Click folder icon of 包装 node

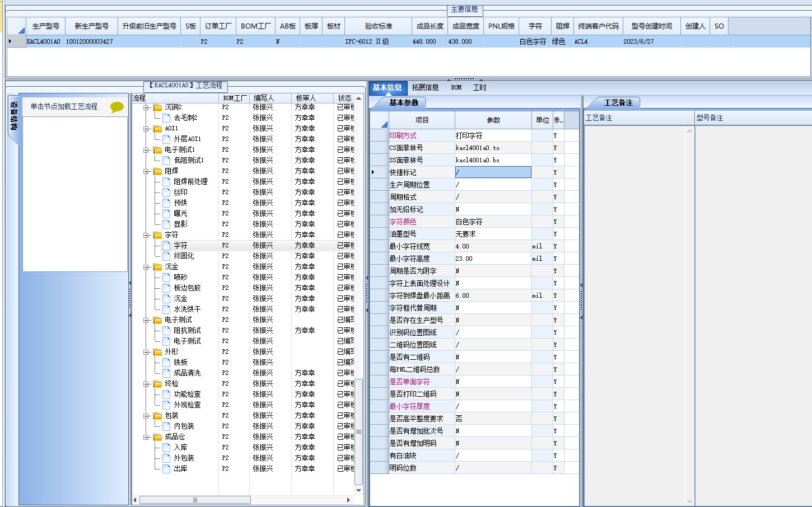(x=157, y=416)
